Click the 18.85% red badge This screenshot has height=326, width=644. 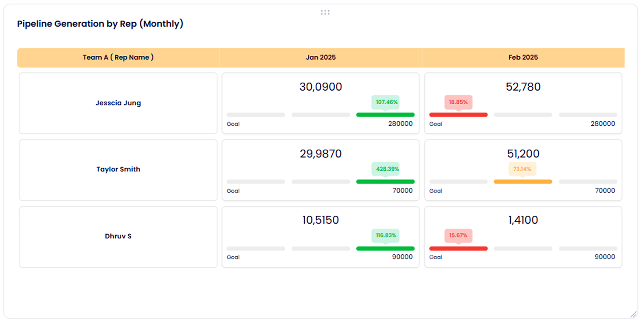click(458, 102)
